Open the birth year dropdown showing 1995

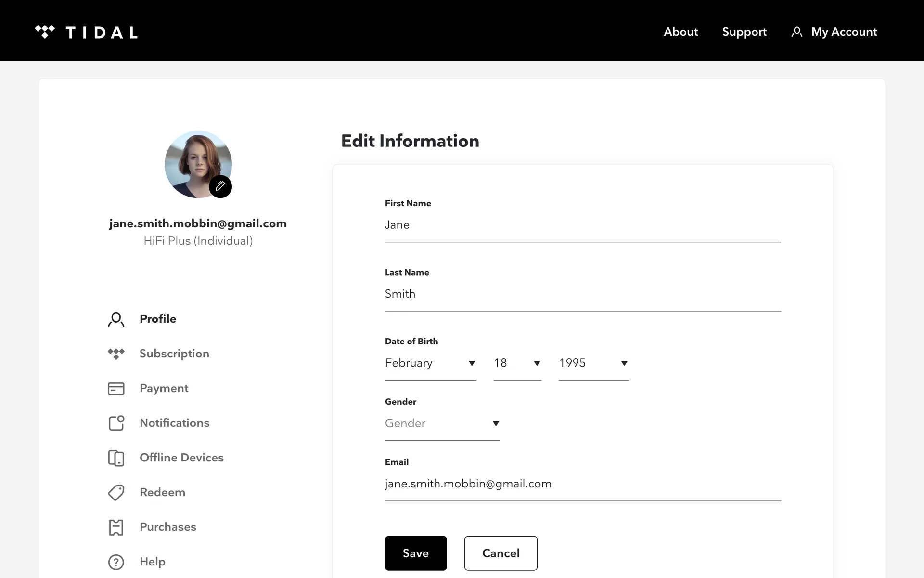click(x=593, y=363)
